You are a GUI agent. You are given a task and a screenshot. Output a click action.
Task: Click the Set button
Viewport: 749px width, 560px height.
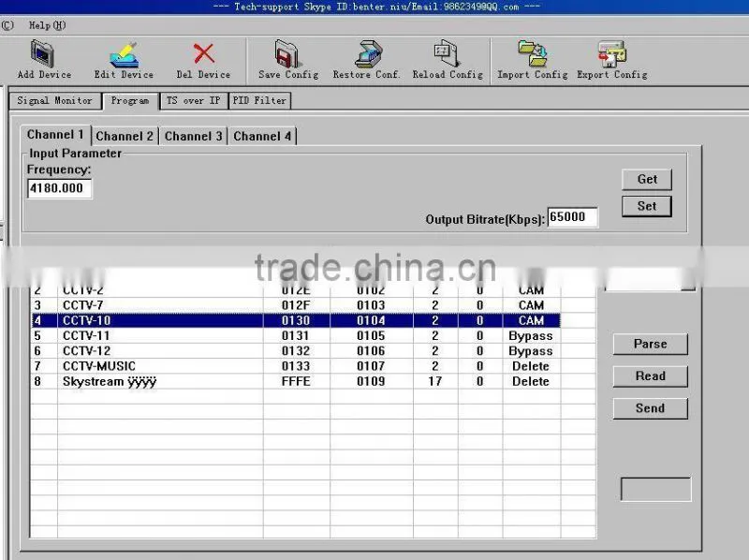(x=647, y=206)
